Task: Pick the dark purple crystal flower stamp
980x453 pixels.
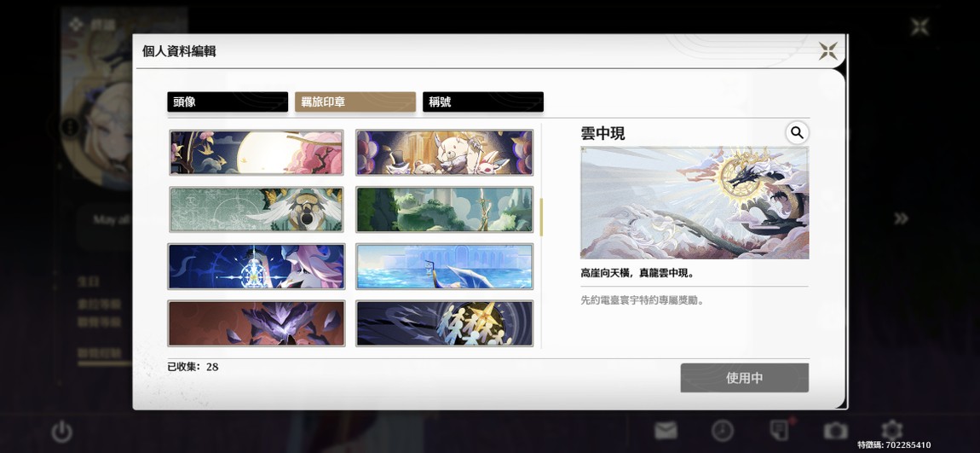Action: point(257,323)
